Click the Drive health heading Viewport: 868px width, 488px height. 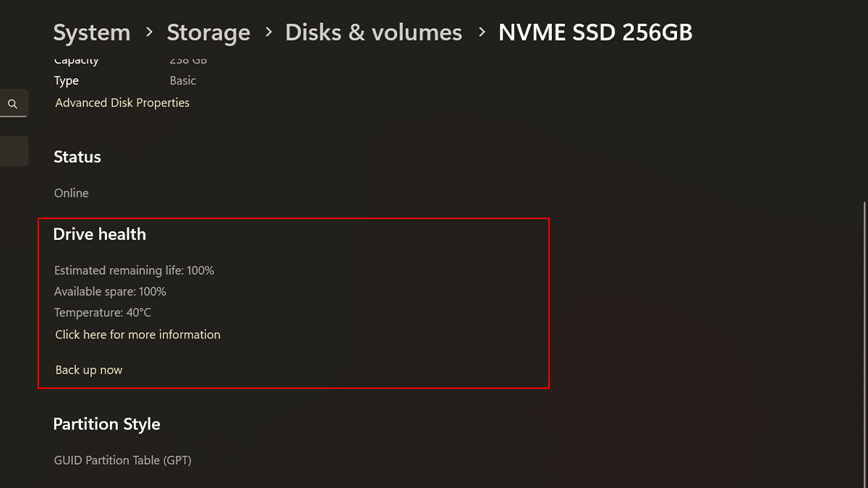(100, 234)
